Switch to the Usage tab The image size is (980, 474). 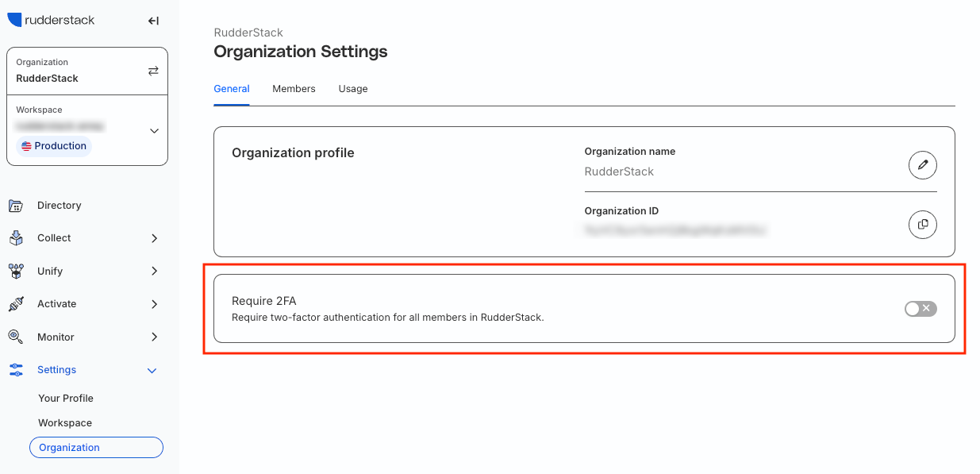(353, 89)
